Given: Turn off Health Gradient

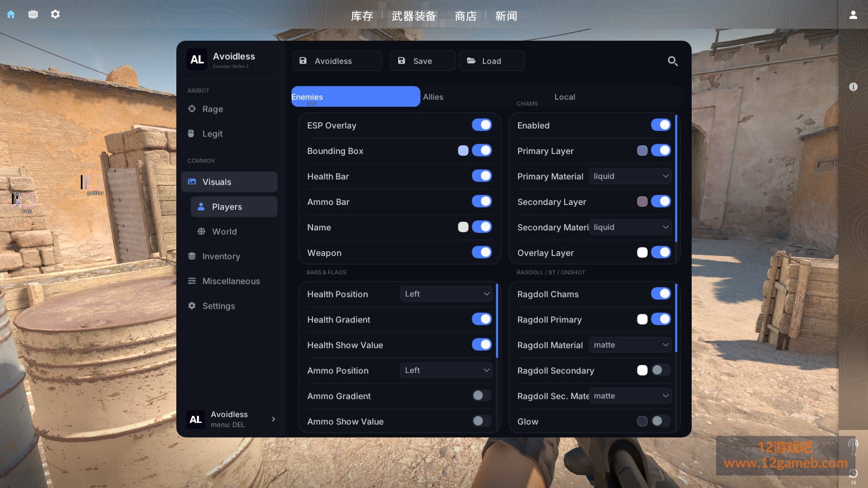Looking at the screenshot, I should tap(482, 319).
